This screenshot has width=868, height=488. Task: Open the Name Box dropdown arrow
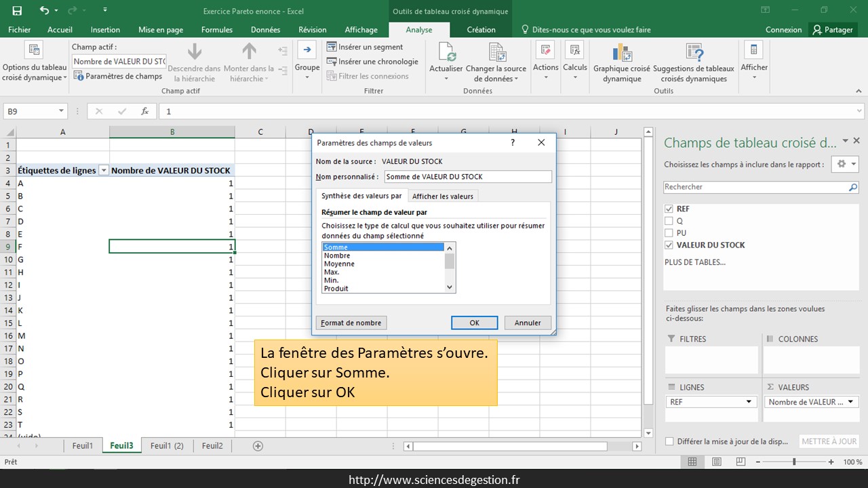pyautogui.click(x=61, y=111)
